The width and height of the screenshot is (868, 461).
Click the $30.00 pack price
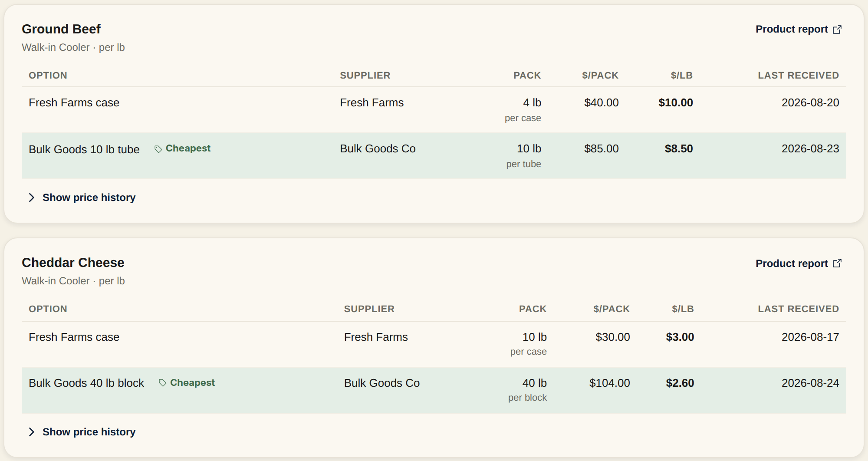[613, 337]
